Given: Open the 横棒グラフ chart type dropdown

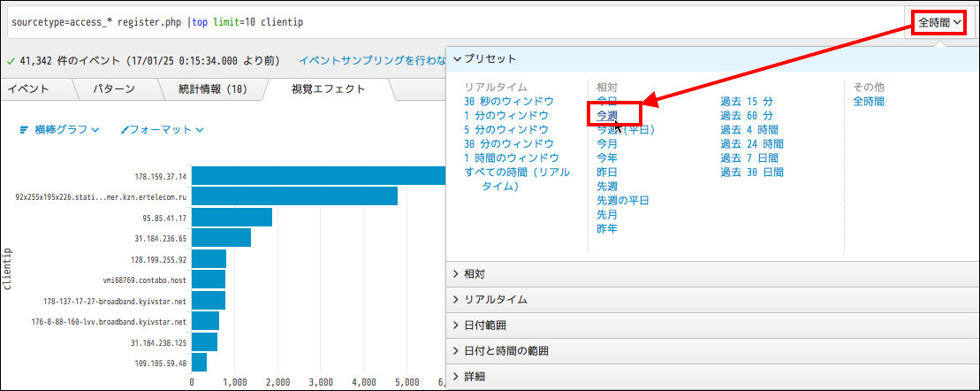Looking at the screenshot, I should coord(59,129).
